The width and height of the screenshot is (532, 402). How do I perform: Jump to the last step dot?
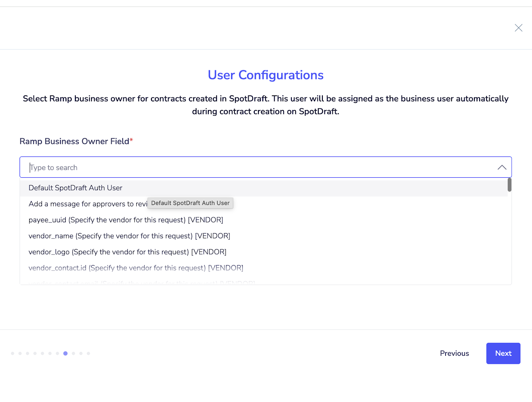(x=88, y=353)
